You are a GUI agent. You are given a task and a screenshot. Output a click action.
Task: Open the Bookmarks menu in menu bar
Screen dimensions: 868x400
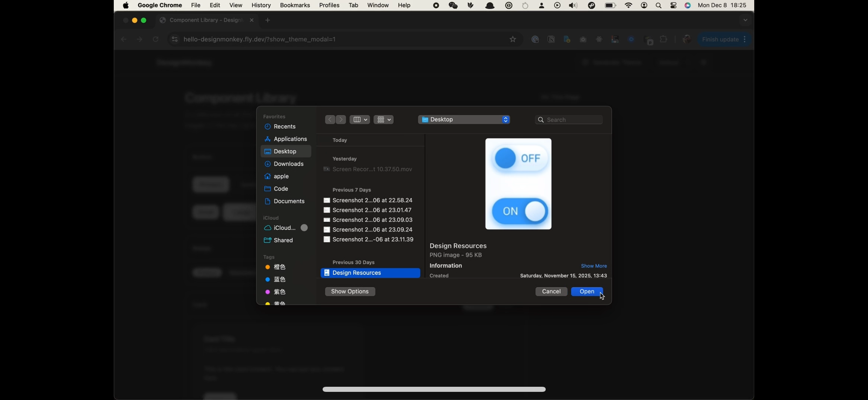click(x=295, y=5)
